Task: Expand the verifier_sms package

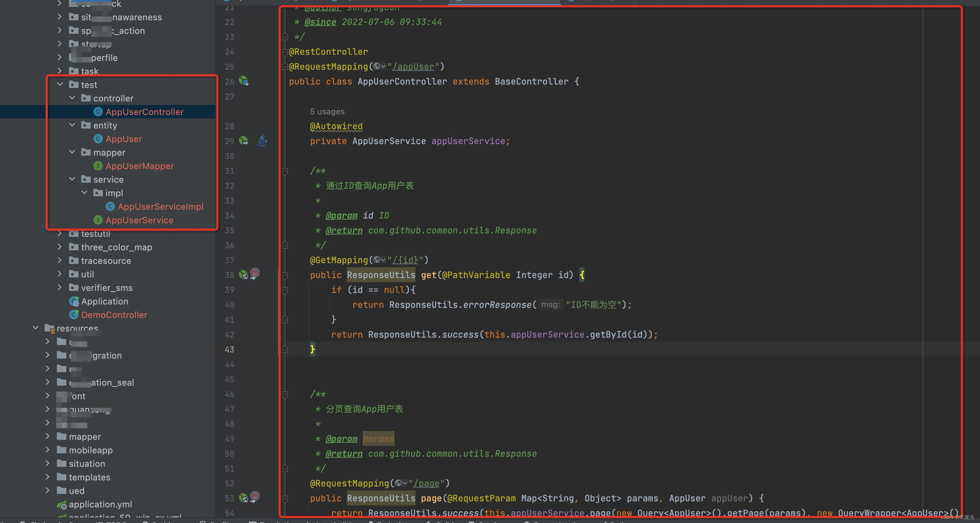Action: 60,287
